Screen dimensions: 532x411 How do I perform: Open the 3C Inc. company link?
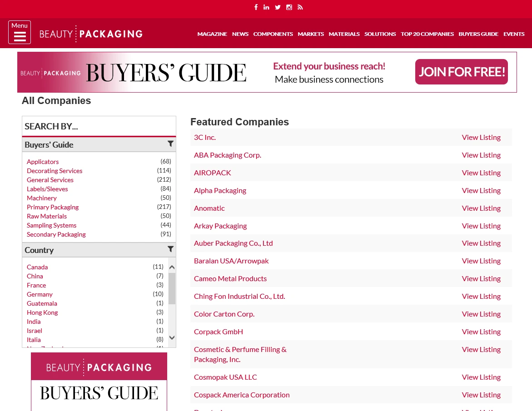(205, 137)
